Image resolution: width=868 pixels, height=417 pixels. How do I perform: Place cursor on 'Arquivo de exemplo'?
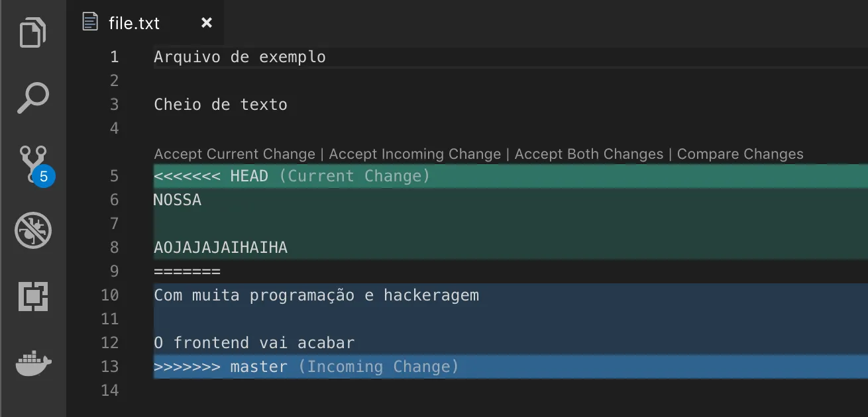pos(239,56)
